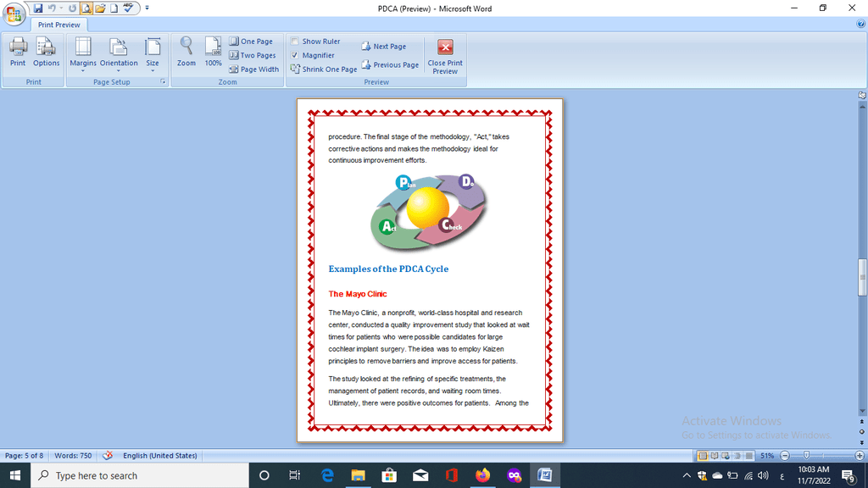Toggle the ruler button above scrollbar
The image size is (868, 488).
tap(862, 96)
